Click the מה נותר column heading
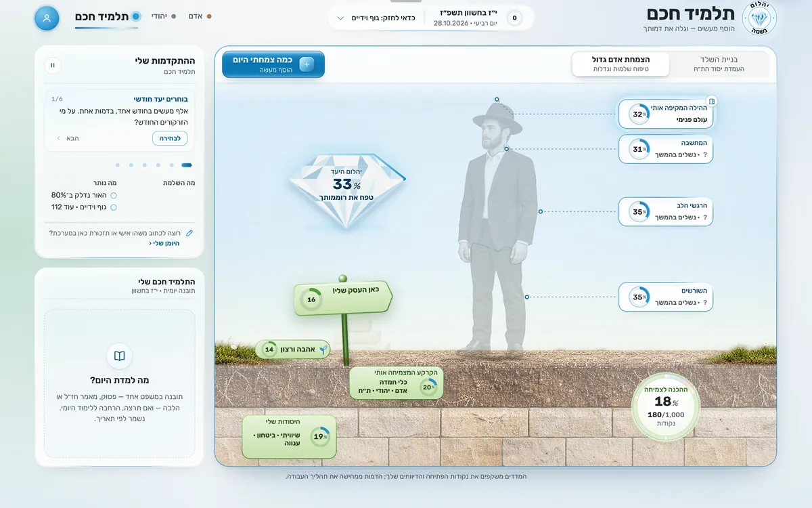The image size is (812, 508). [x=105, y=183]
